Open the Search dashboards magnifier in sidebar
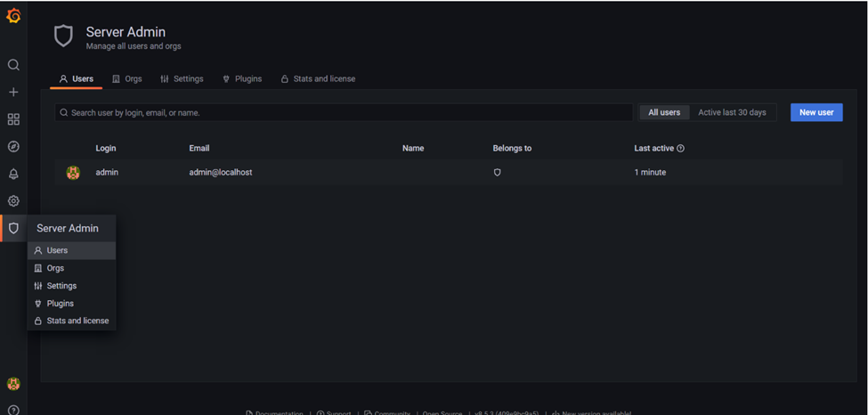Screen dimensions: 868x415 click(14, 65)
